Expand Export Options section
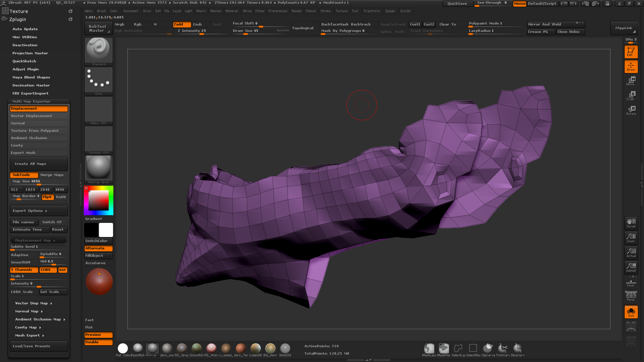The image size is (644, 362). [39, 211]
